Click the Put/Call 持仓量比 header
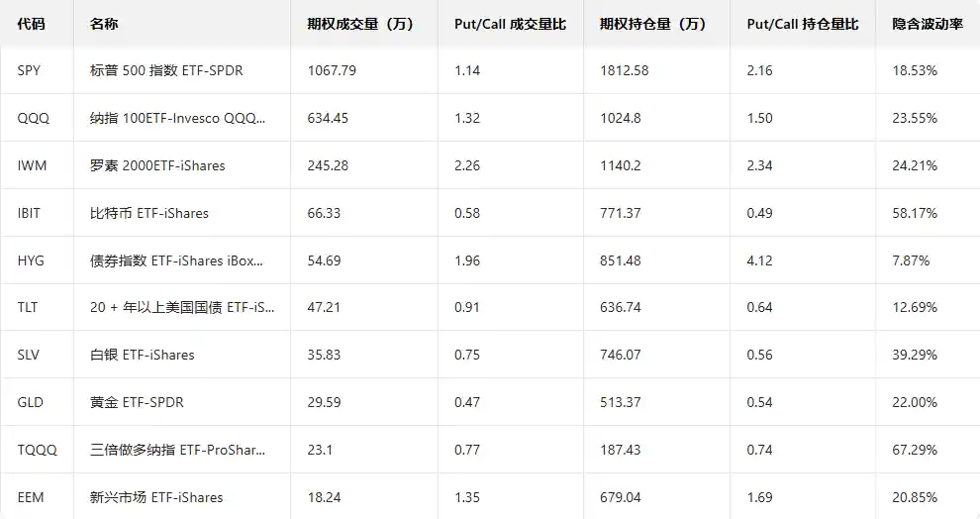 pyautogui.click(x=802, y=24)
